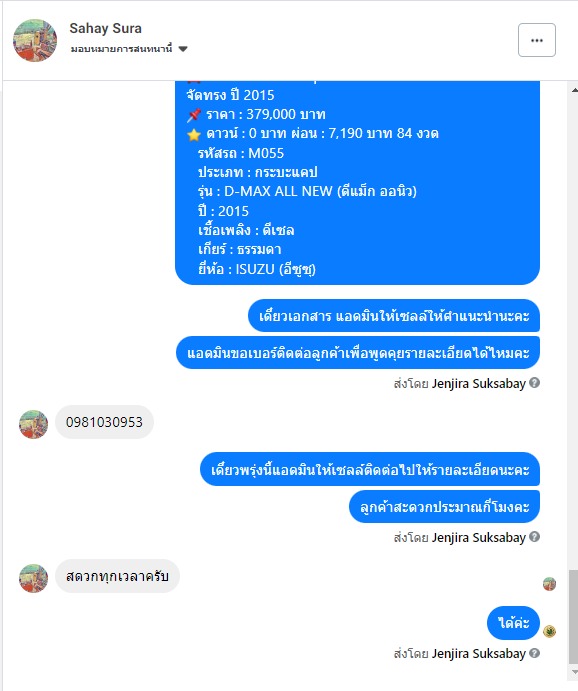The image size is (578, 691).
Task: Click avatar next to สดวกทุกเวลาครับ message
Action: [33, 578]
